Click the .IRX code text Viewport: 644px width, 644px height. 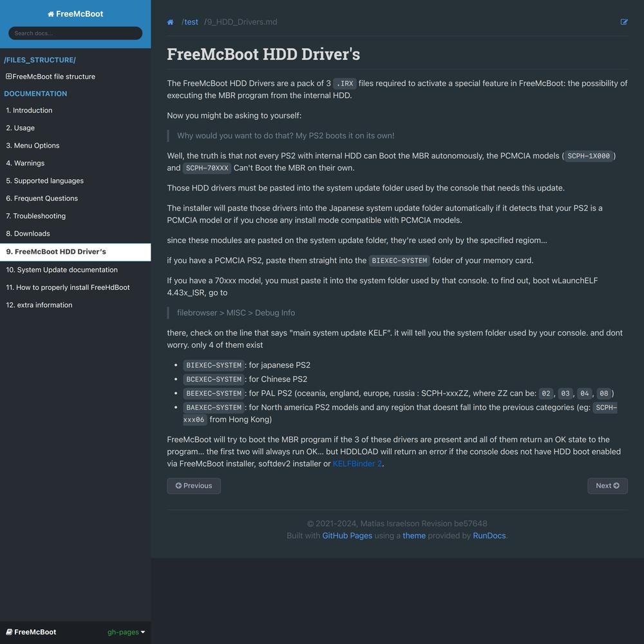pyautogui.click(x=345, y=83)
